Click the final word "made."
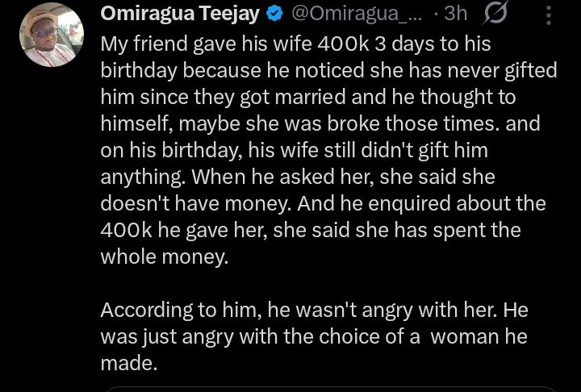The width and height of the screenshot is (581, 392). click(129, 363)
